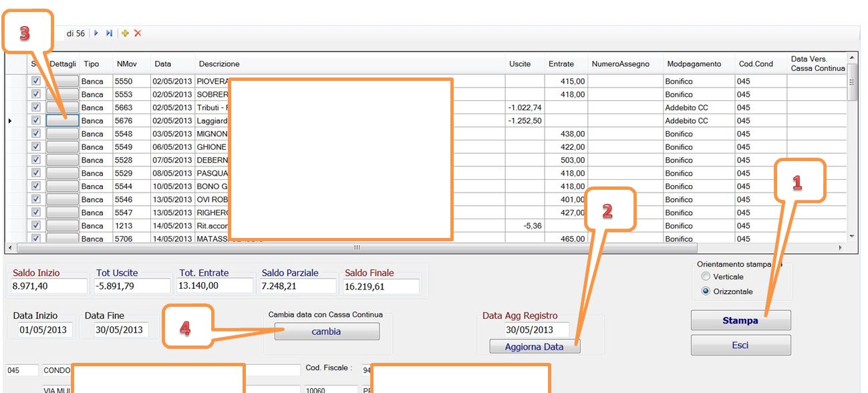This screenshot has width=868, height=393.
Task: Click scroll down arrow of grid scrollbar
Action: 851,236
